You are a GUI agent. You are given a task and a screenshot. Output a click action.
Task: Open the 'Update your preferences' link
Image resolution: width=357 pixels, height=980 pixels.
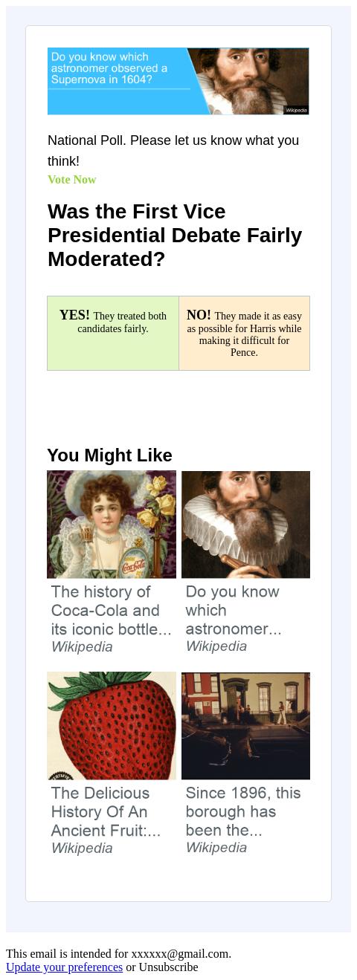click(x=64, y=967)
